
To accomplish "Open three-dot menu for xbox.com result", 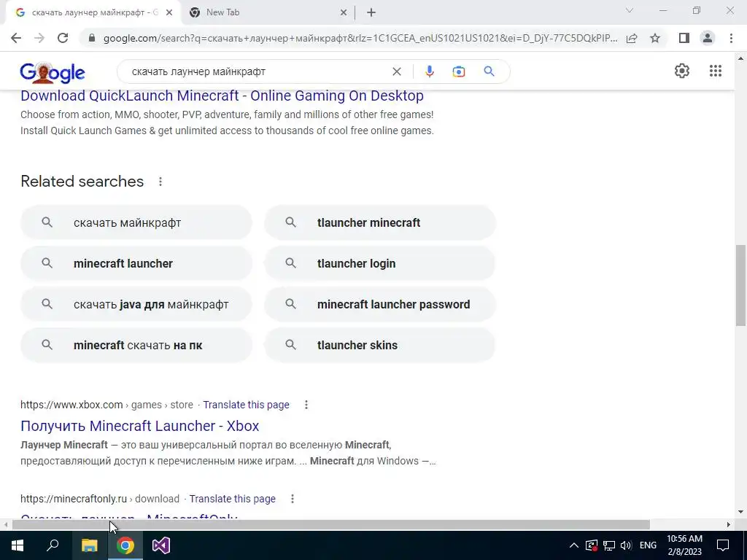I will coord(306,405).
